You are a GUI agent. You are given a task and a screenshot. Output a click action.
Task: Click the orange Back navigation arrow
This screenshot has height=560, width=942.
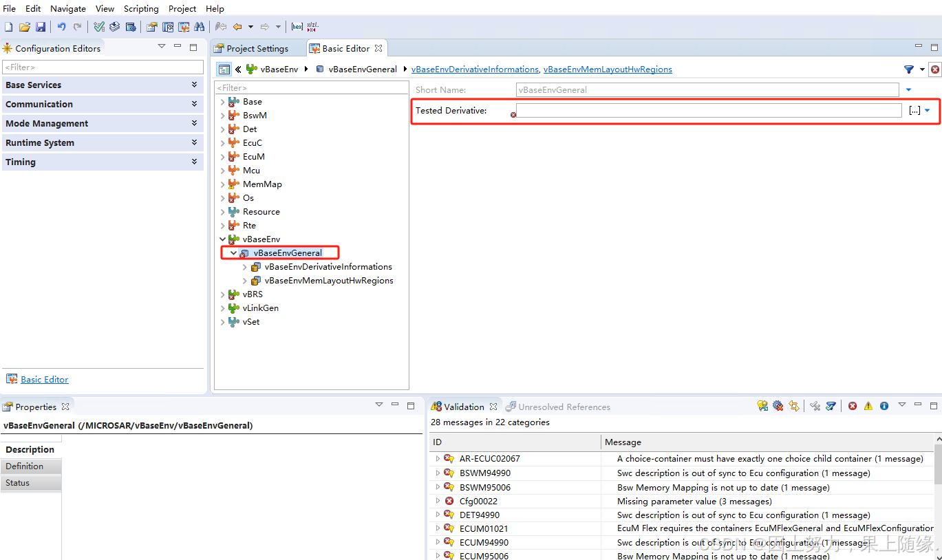237,27
